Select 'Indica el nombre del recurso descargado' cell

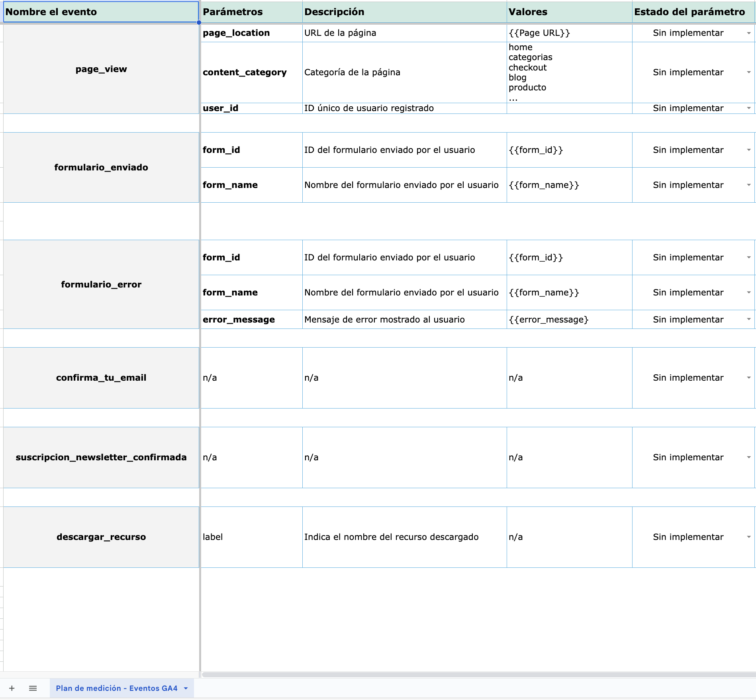tap(405, 537)
